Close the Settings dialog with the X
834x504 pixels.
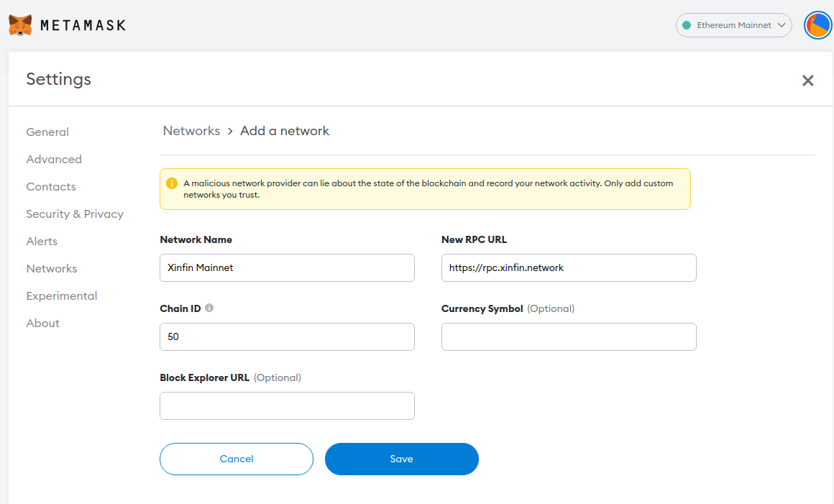click(x=807, y=81)
